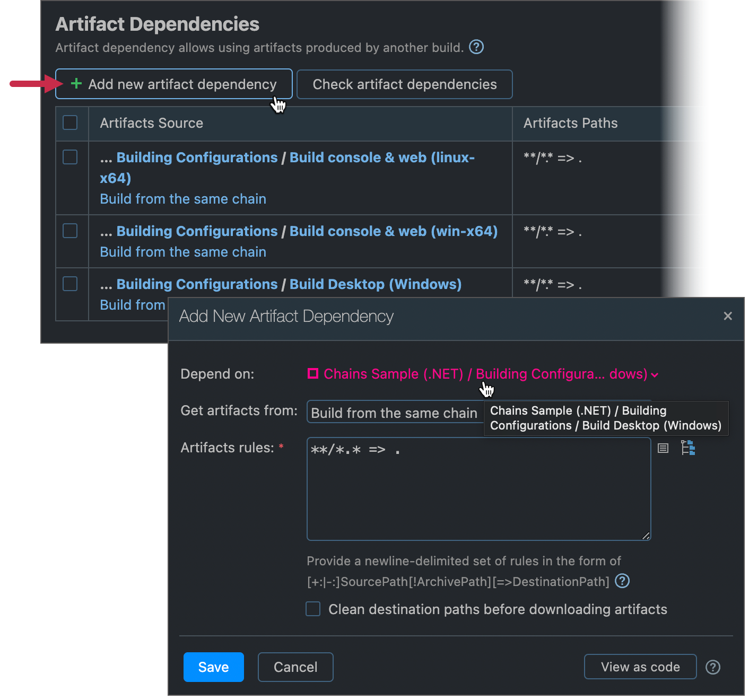
Task: Click inside the artifacts rules text area
Action: click(x=477, y=488)
